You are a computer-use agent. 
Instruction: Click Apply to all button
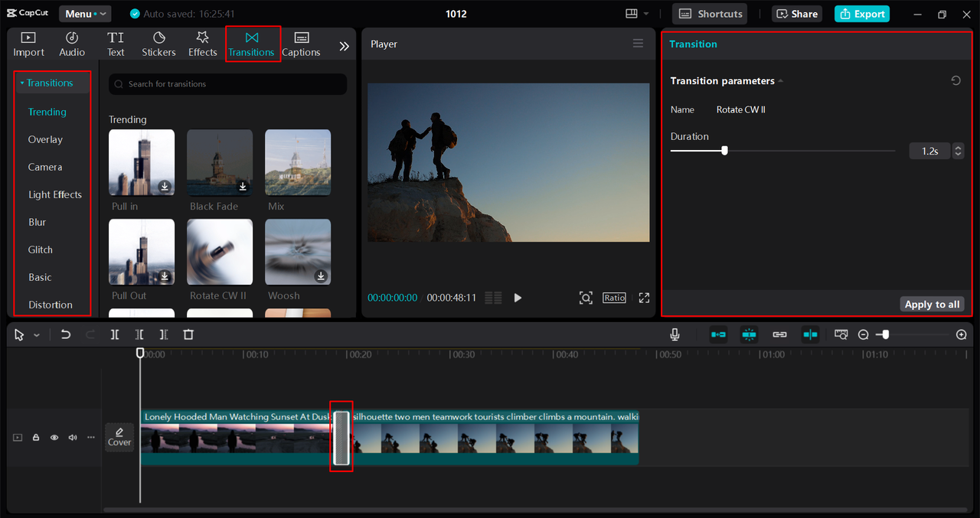pyautogui.click(x=932, y=304)
